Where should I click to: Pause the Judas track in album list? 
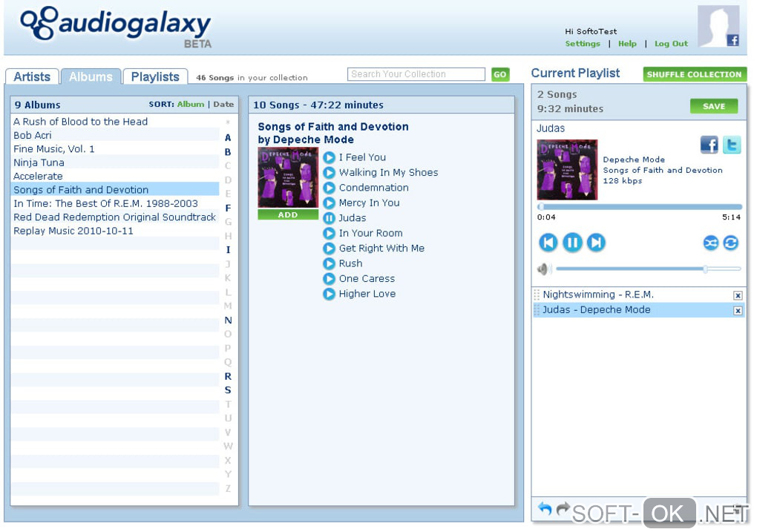[329, 218]
